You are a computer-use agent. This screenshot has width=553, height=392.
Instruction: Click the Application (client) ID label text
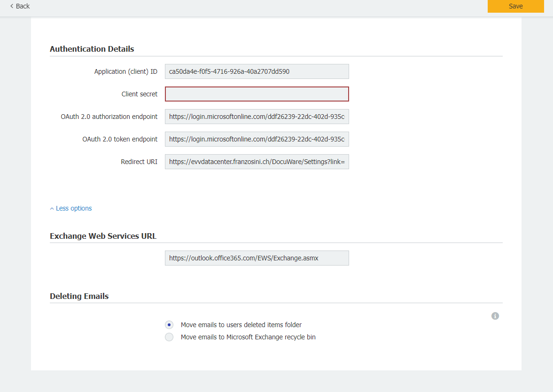[125, 71]
